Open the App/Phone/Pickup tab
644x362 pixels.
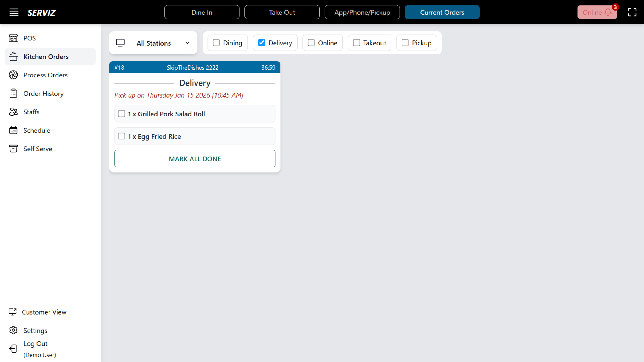(x=362, y=12)
